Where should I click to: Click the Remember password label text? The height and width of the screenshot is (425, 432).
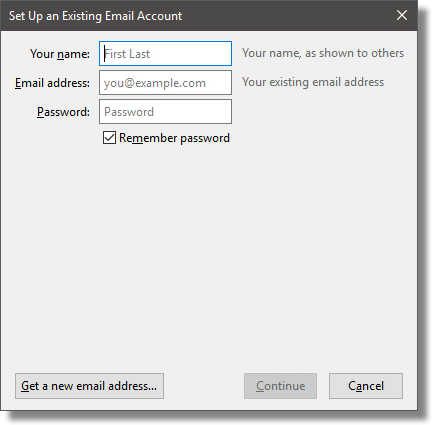point(174,138)
